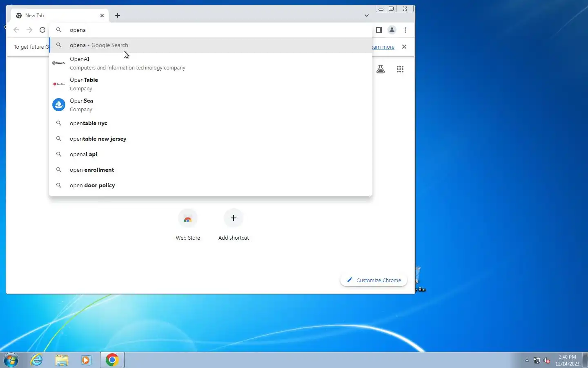The width and height of the screenshot is (588, 368).
Task: Close the New Tab tab
Action: point(102,16)
